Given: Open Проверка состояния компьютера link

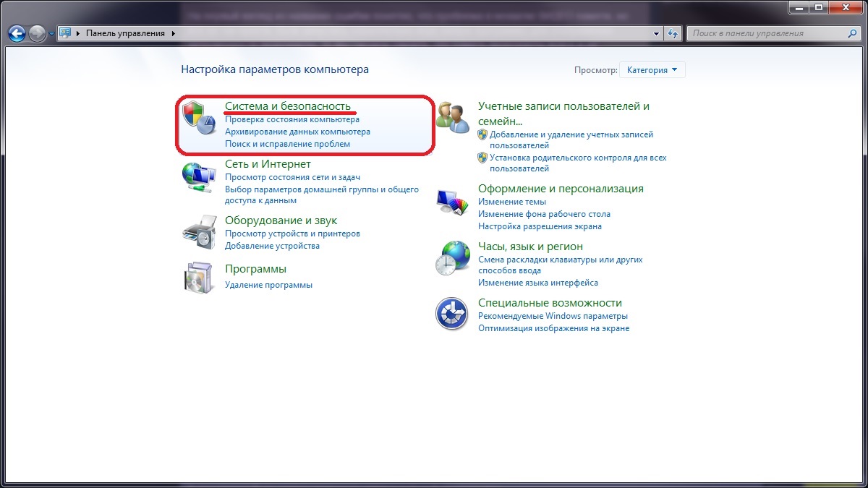Looking at the screenshot, I should 292,119.
